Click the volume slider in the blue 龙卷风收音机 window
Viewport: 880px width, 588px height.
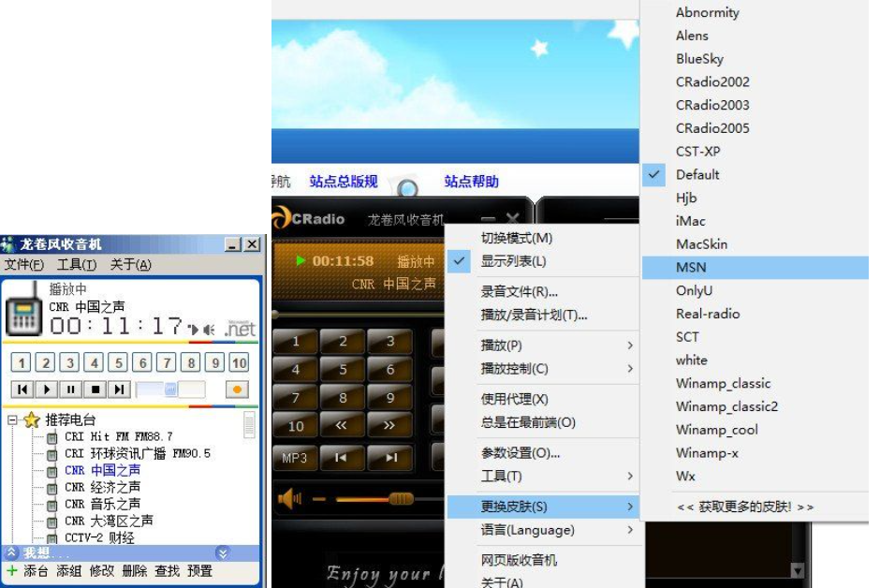coord(170,390)
